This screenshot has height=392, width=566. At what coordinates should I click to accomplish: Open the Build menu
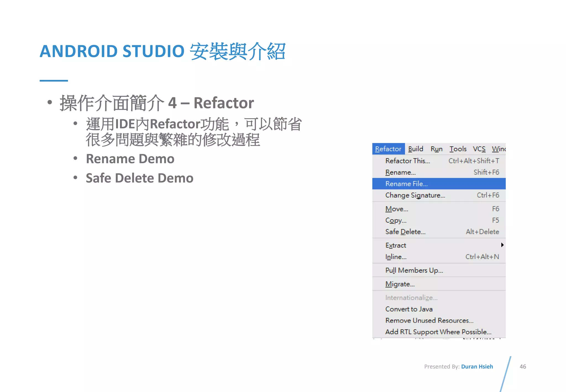coord(416,149)
